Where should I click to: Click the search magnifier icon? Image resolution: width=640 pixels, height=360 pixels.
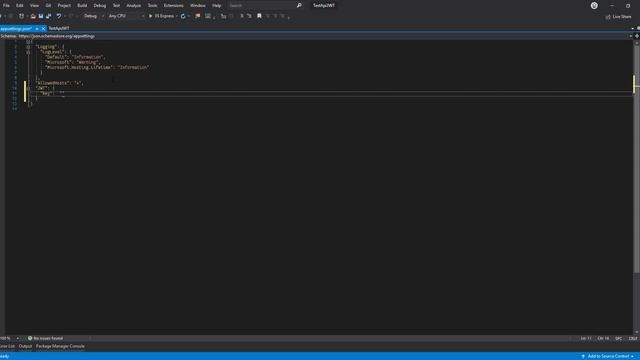click(x=299, y=6)
